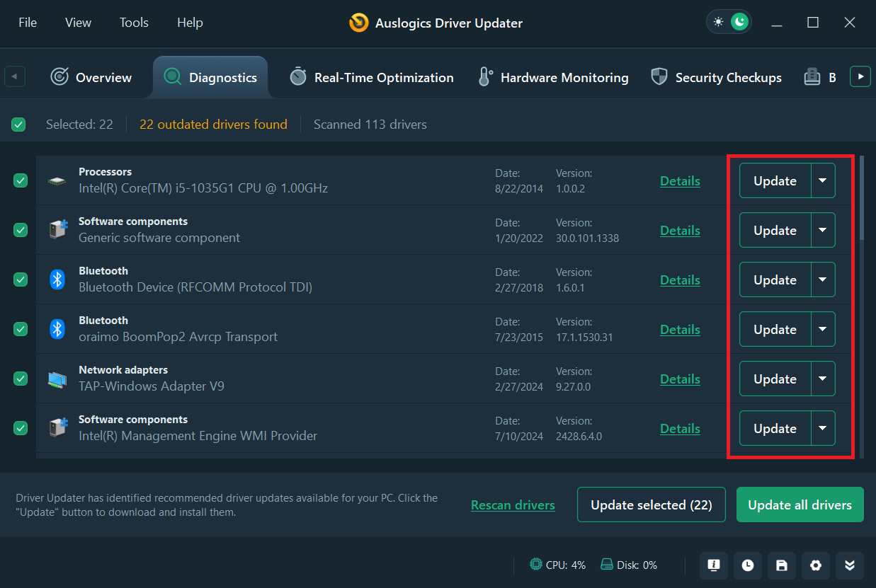Click the processor chip icon
This screenshot has height=588, width=876.
coord(57,181)
